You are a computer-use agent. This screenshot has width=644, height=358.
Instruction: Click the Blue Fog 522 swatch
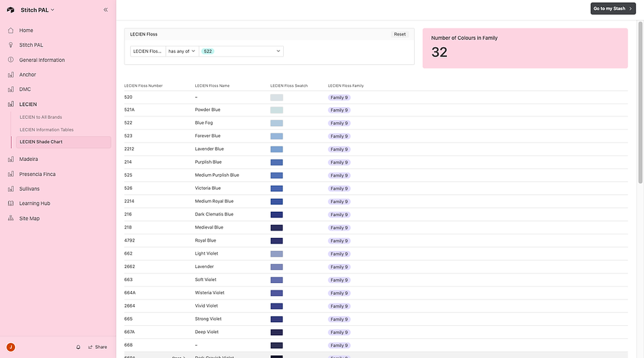point(277,123)
